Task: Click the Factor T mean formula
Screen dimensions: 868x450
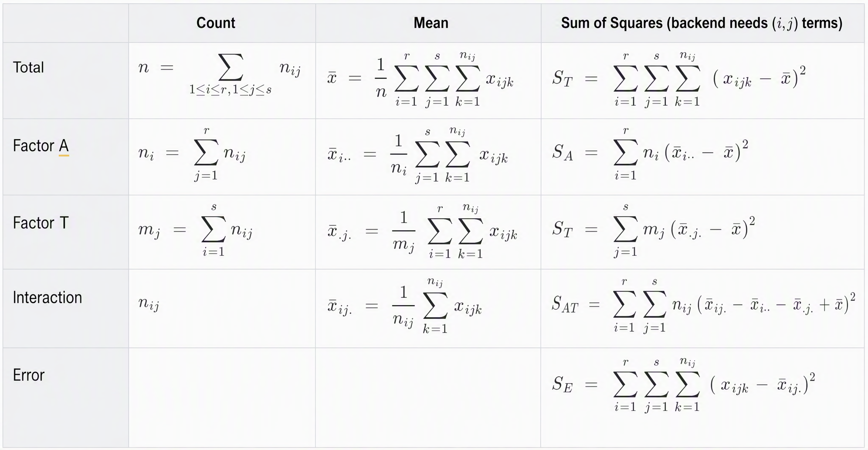Action: point(422,231)
